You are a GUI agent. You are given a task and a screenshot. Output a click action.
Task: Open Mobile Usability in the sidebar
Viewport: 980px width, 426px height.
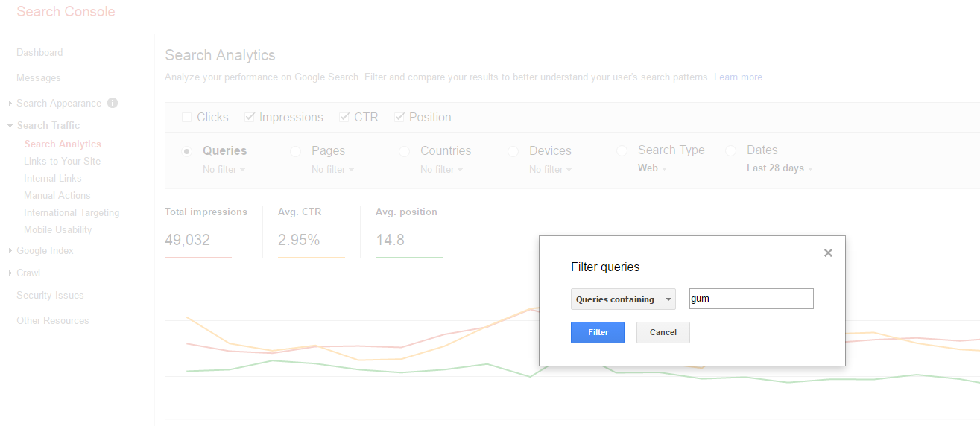click(58, 230)
